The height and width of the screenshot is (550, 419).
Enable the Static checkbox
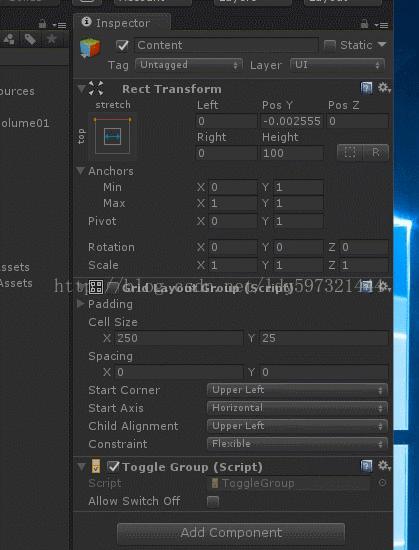coord(330,46)
